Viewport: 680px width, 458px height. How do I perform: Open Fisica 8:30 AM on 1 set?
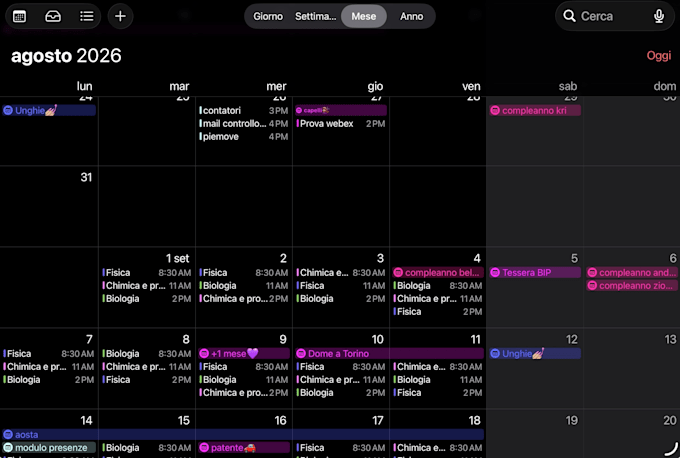click(x=147, y=273)
